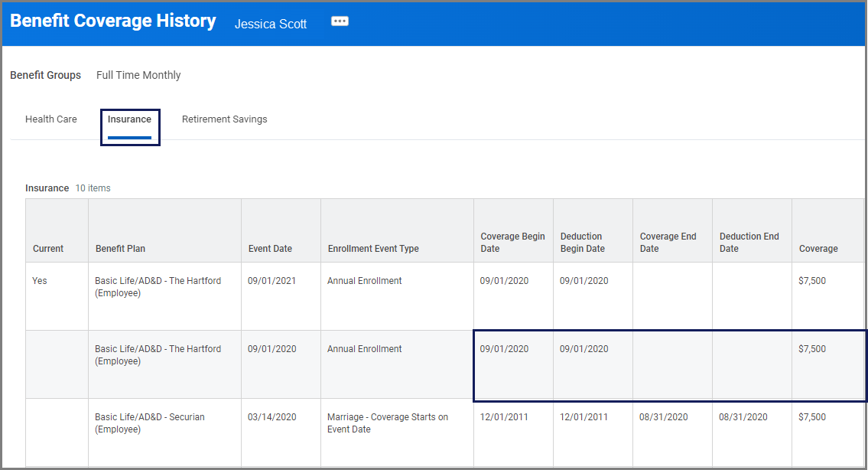
Task: Click the Coverage End Date column header
Action: coord(668,243)
